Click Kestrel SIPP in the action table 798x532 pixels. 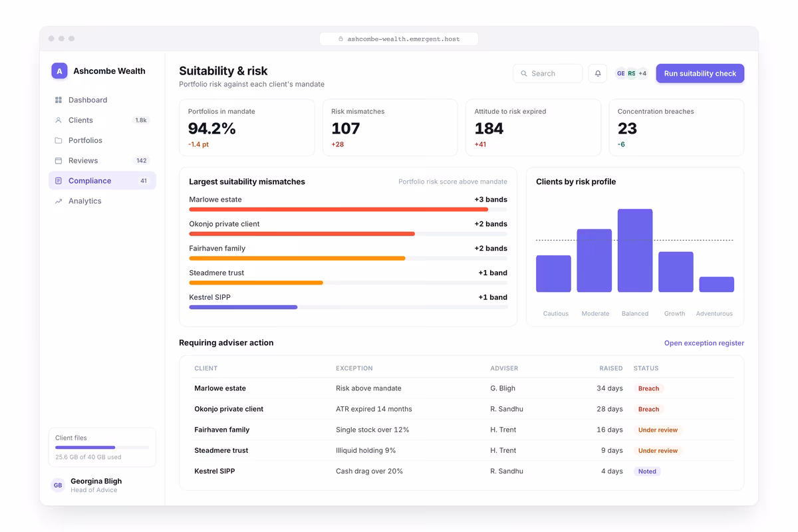215,471
